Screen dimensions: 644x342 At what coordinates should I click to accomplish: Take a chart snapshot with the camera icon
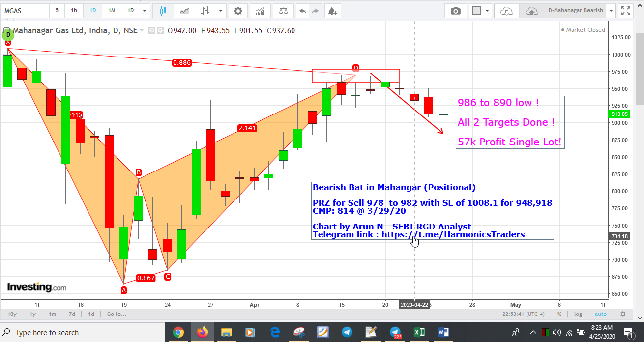coord(455,10)
